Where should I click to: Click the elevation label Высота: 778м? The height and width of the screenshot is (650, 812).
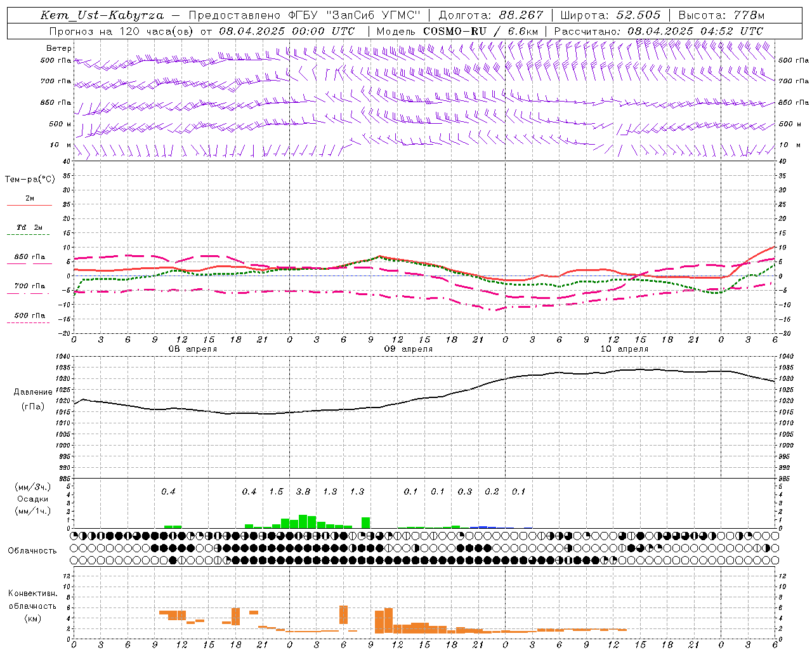tap(721, 15)
